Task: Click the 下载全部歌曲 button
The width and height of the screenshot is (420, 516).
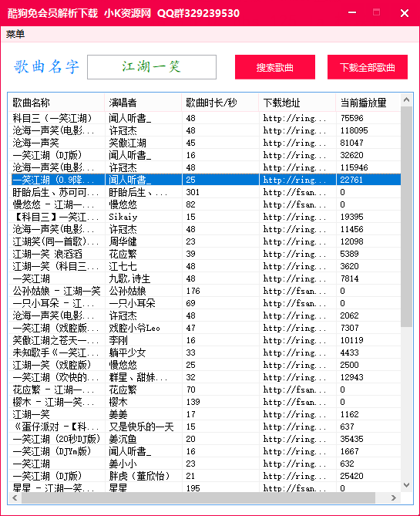Action: click(x=368, y=67)
